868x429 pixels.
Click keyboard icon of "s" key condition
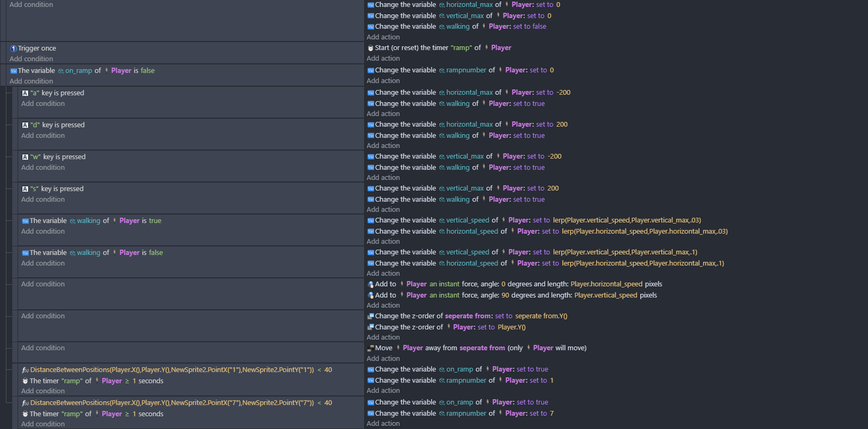[x=25, y=189]
